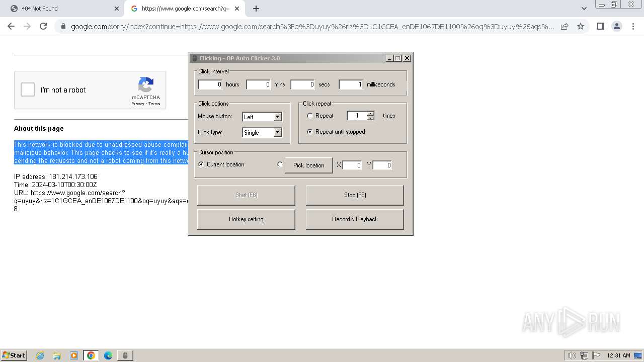The image size is (644, 362).
Task: Click the Pick location button
Action: pyautogui.click(x=309, y=165)
